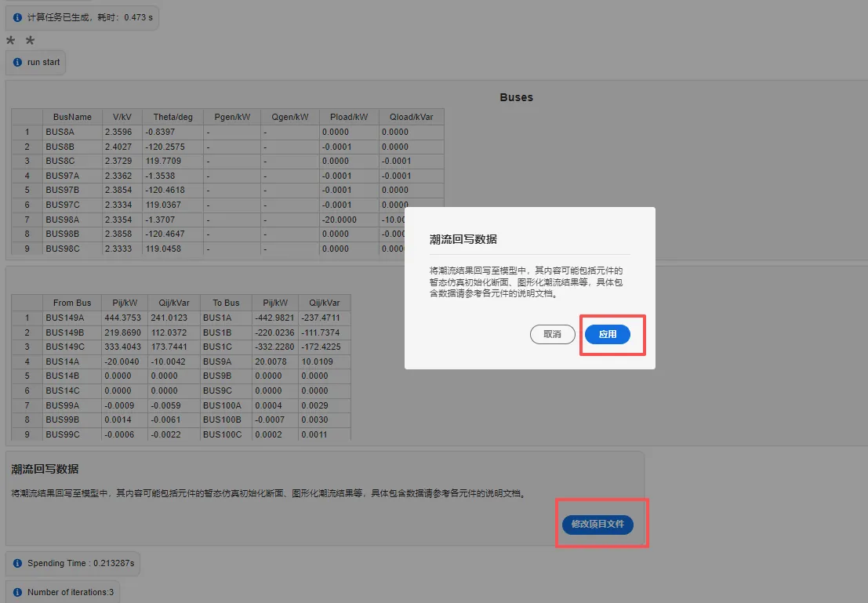The width and height of the screenshot is (868, 603).
Task: Click the 潮流回写数据 title inside the dialog
Action: coord(463,239)
